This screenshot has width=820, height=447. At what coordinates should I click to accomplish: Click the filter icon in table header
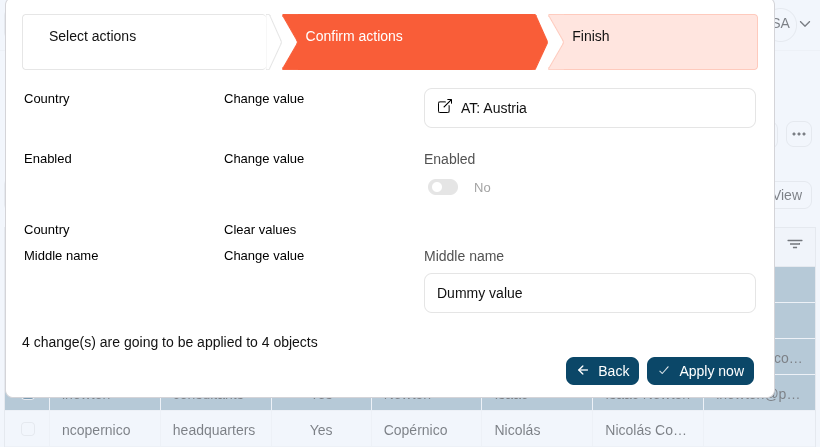tap(795, 244)
